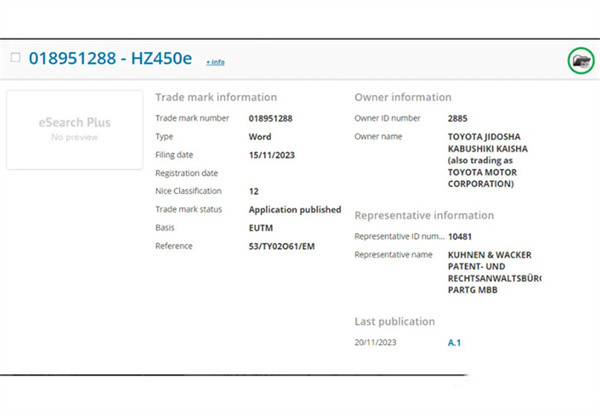
Task: Click the 'Trade mark information' heading
Action: 216,97
